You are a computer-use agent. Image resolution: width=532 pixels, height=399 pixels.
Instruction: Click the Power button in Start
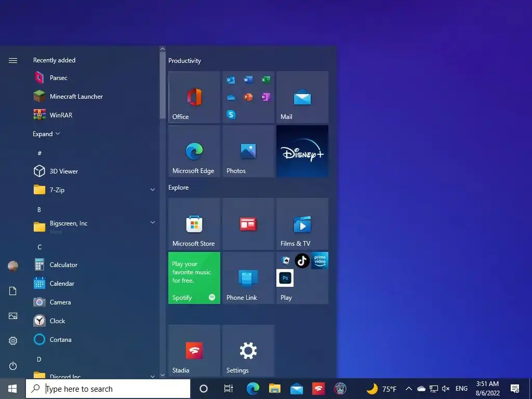13,366
